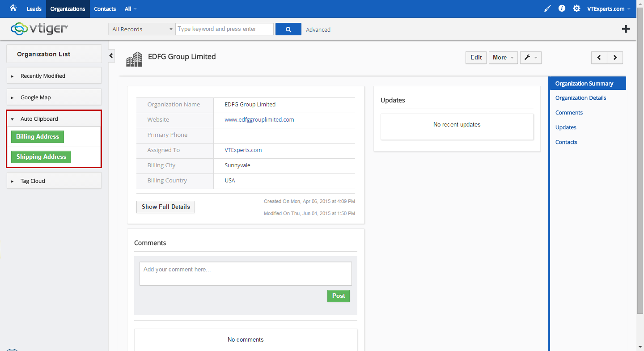644x351 pixels.
Task: Click USA billing country value
Action: click(x=230, y=180)
